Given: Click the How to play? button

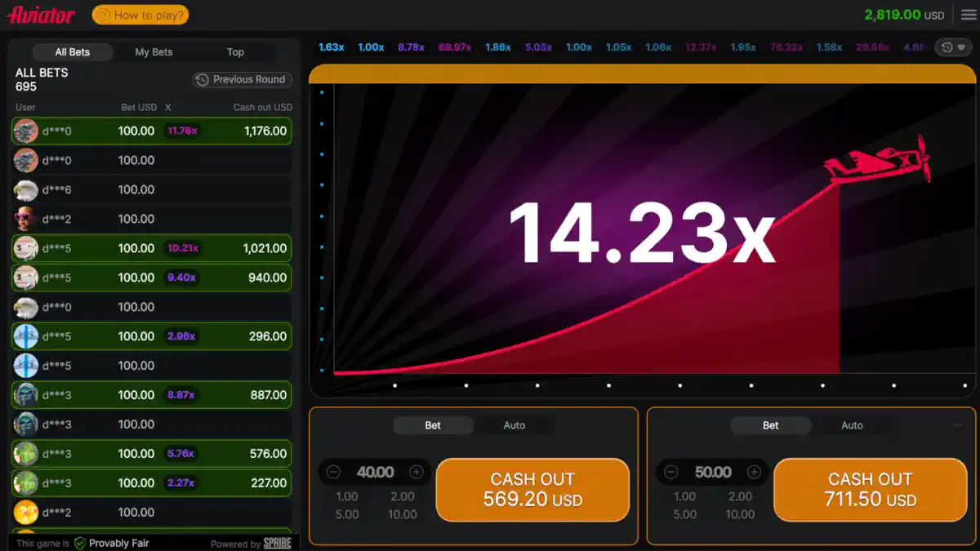Looking at the screenshot, I should (140, 15).
